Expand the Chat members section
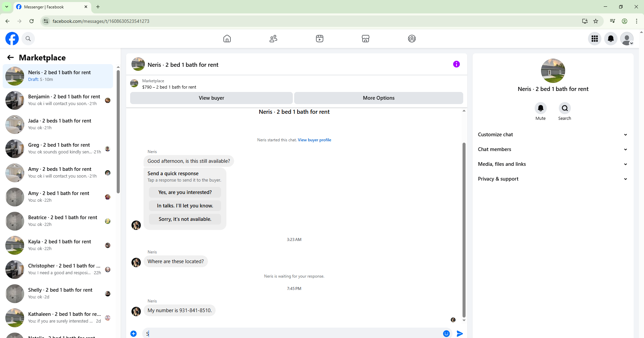Screen dimensions: 644x338 (x=552, y=149)
